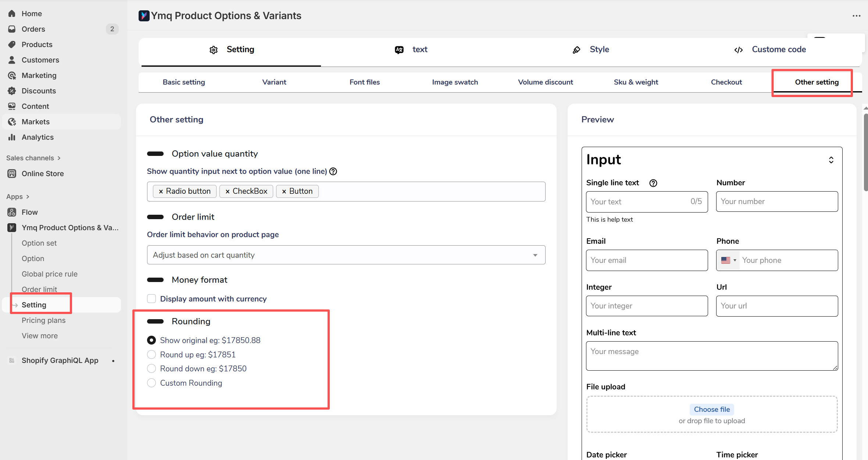Open the Volume discount sub-tab
Screen dimensions: 868x460
click(545, 82)
